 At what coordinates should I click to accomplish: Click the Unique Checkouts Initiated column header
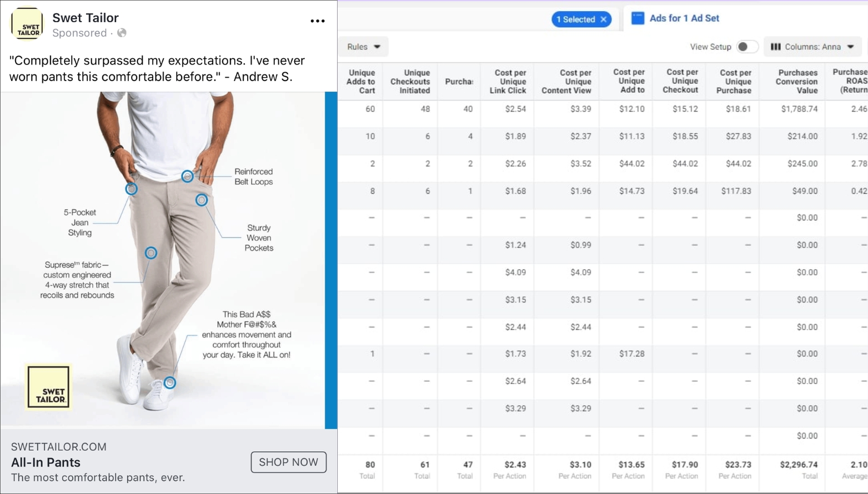(410, 82)
